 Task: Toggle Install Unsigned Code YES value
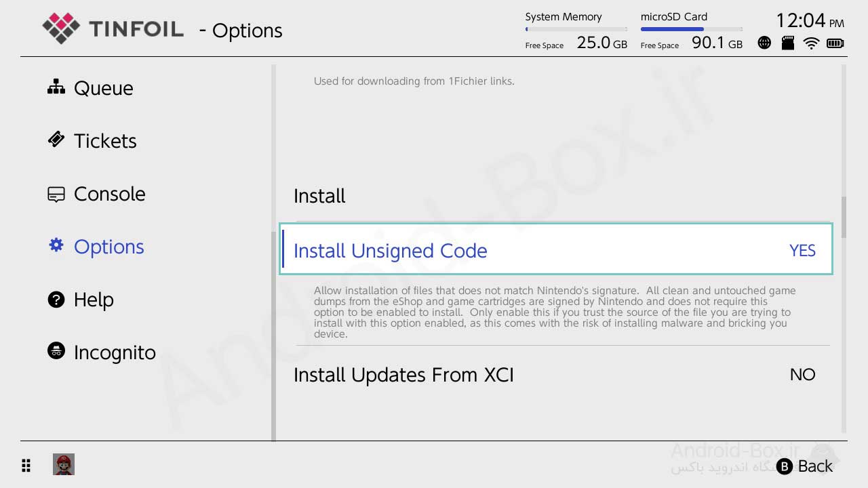pos(802,251)
